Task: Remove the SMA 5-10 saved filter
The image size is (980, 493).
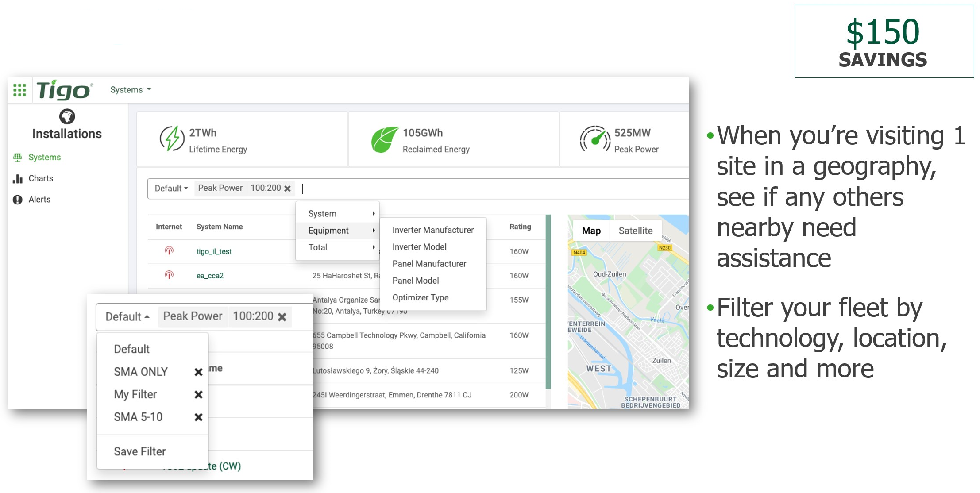Action: click(x=198, y=417)
